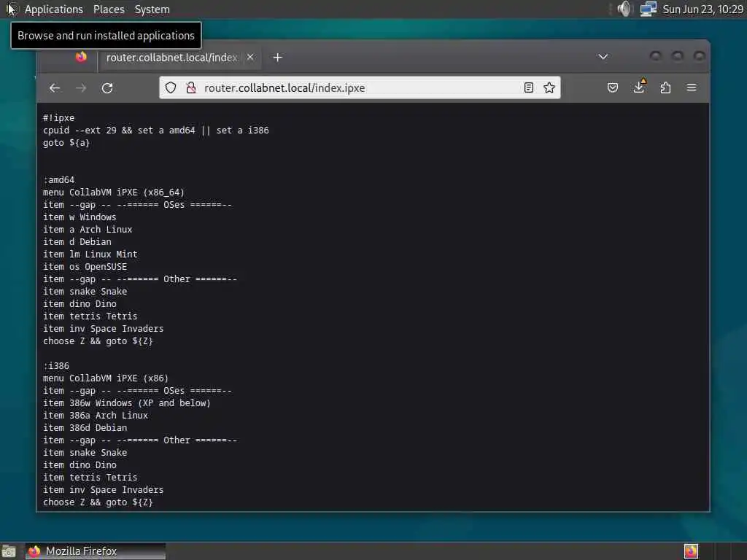747x560 pixels.
Task: Toggle reader view icon in address bar
Action: (x=528, y=87)
